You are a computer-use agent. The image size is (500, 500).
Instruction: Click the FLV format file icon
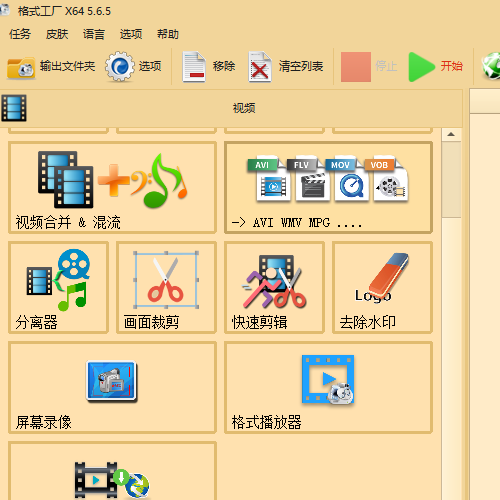308,179
